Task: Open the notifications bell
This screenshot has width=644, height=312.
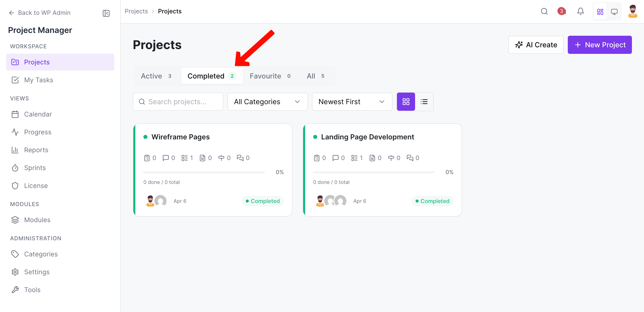Action: [580, 11]
